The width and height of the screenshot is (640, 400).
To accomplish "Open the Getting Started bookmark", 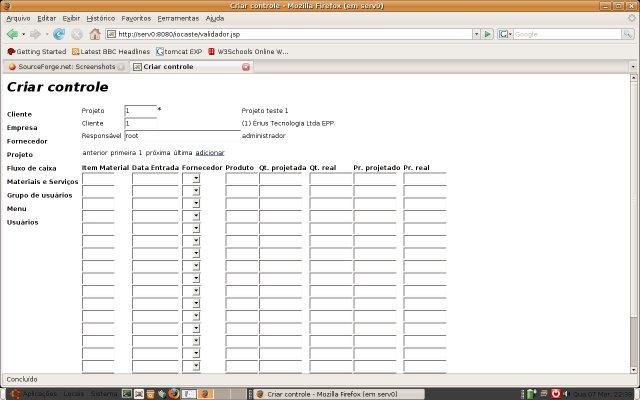I will click(x=37, y=51).
